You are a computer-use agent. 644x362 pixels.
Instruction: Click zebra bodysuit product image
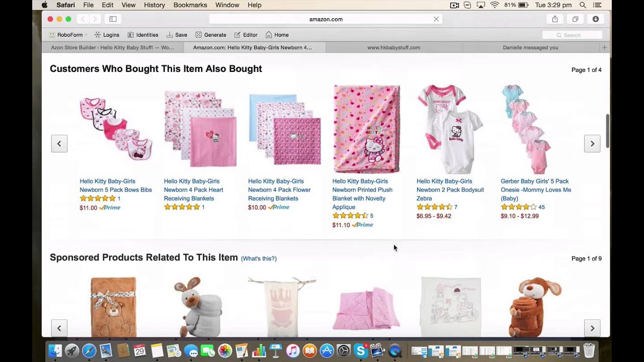click(x=450, y=129)
